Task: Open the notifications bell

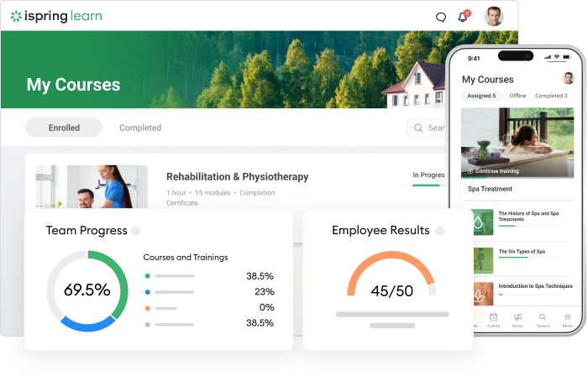Action: [x=463, y=17]
